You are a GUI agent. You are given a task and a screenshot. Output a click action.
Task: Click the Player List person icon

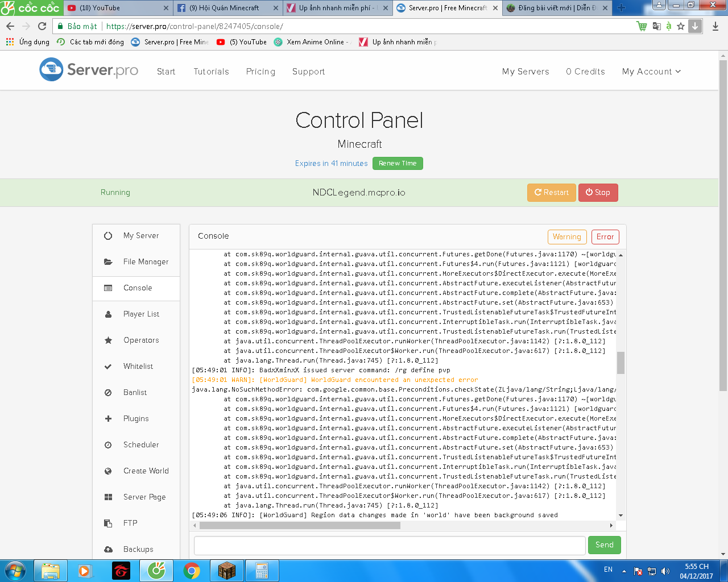pos(108,314)
